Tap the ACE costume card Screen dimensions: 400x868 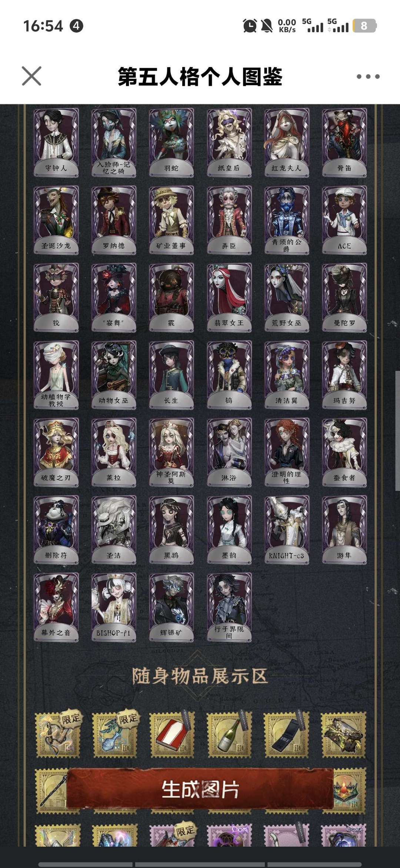(x=344, y=220)
